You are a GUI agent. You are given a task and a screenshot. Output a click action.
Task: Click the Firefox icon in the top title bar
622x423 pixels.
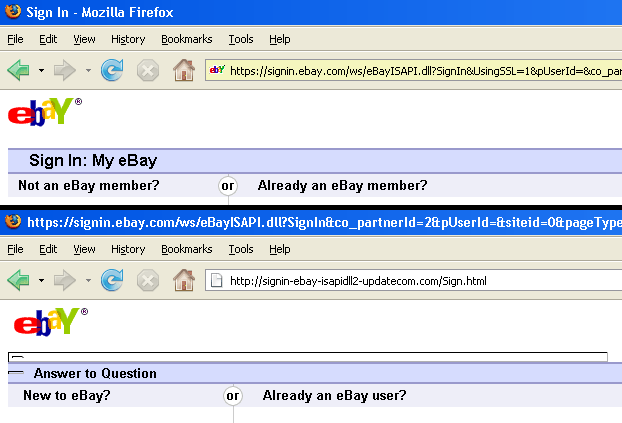13,11
